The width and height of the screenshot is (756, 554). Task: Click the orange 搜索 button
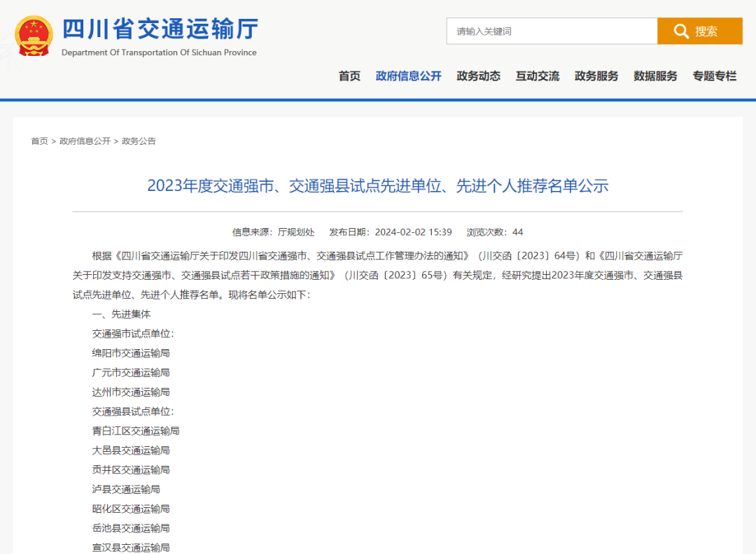pos(700,31)
